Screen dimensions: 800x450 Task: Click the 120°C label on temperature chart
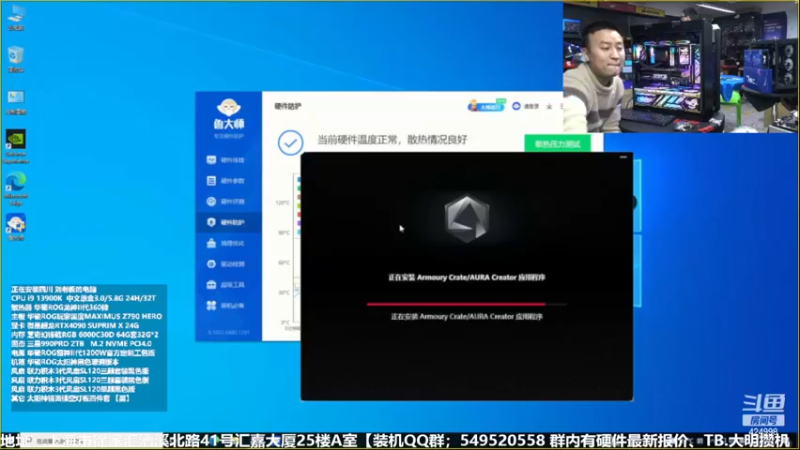(282, 203)
